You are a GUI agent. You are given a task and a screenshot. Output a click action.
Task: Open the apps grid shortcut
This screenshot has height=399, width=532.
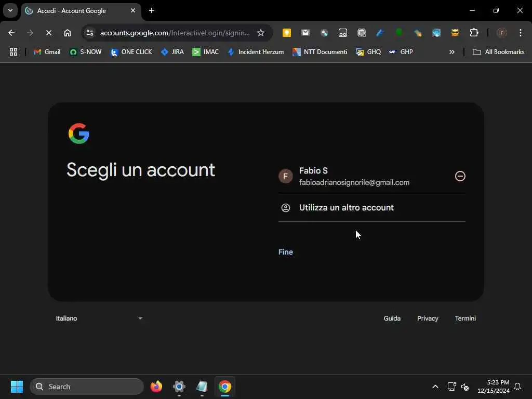tap(13, 52)
